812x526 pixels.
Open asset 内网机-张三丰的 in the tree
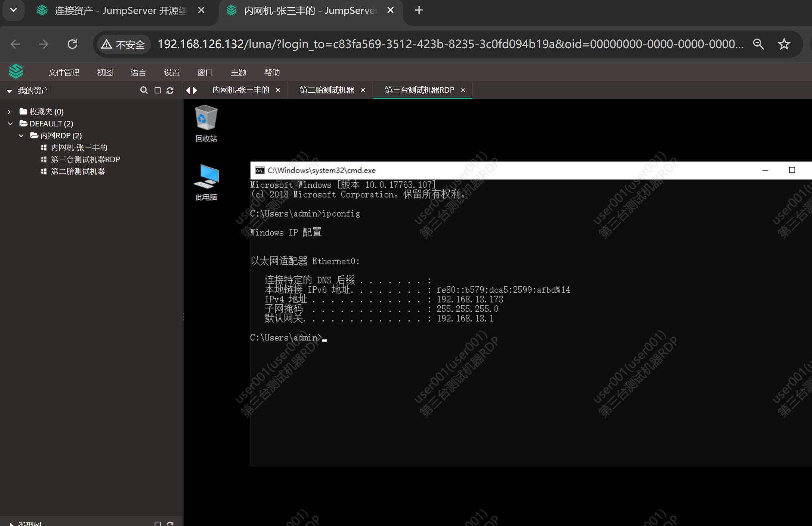point(79,148)
